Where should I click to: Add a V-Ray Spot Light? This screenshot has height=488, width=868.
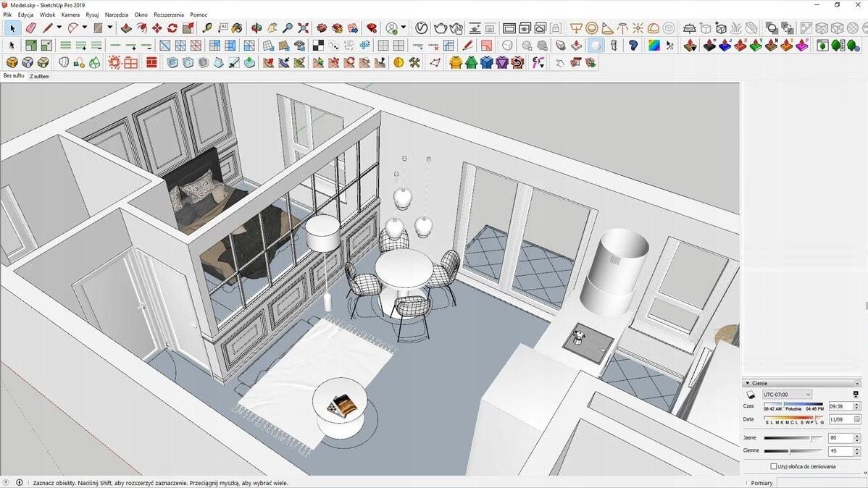pyautogui.click(x=607, y=28)
